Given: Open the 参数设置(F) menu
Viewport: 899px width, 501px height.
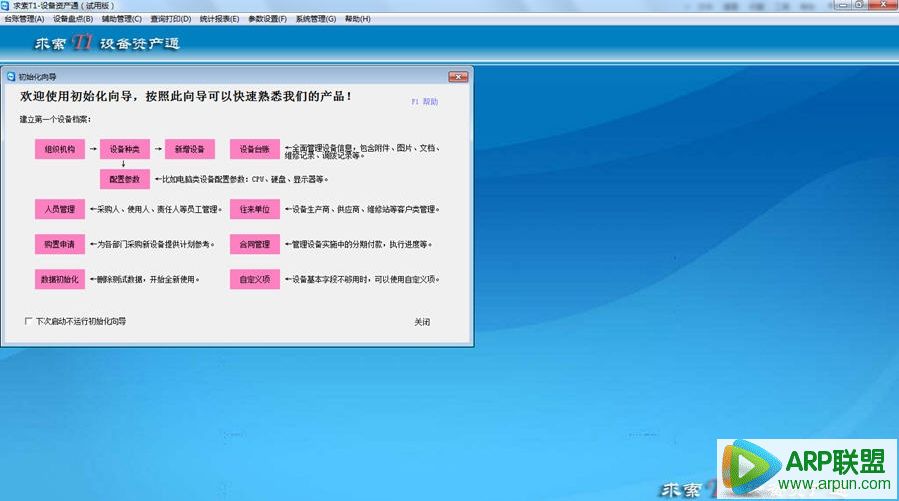Looking at the screenshot, I should (267, 19).
